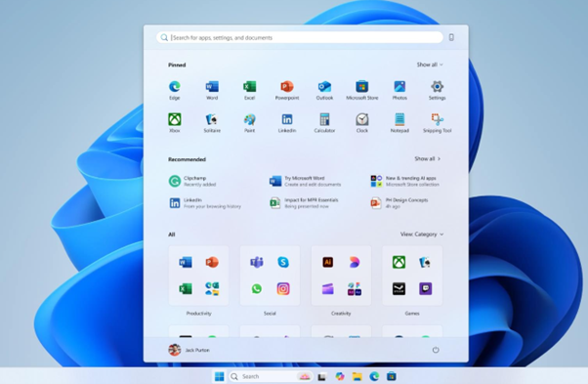Open the Microsoft Store pinned app
The image size is (588, 384).
pyautogui.click(x=361, y=90)
